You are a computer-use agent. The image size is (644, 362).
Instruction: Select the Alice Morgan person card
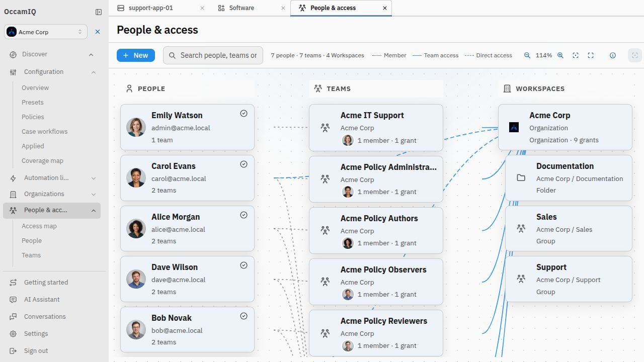[x=187, y=228]
